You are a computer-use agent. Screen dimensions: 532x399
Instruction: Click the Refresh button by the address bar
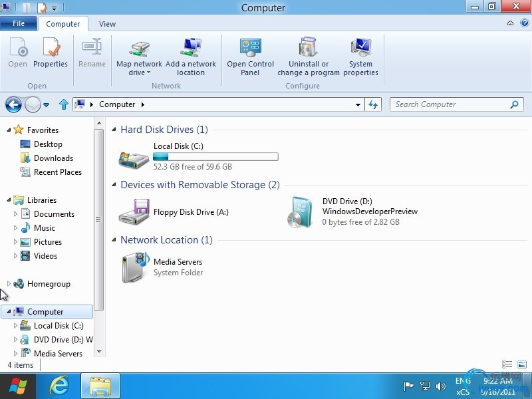373,104
